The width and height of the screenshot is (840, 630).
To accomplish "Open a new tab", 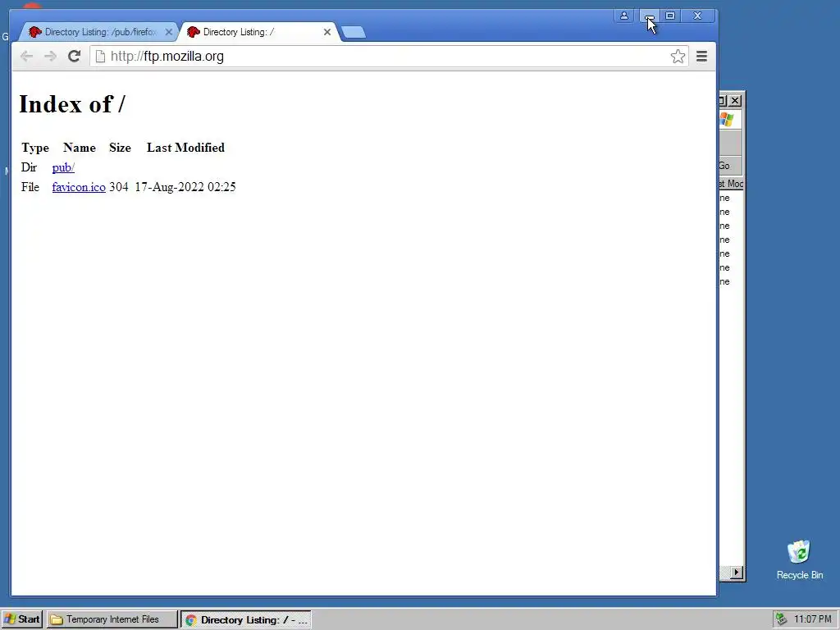I will 354,33.
